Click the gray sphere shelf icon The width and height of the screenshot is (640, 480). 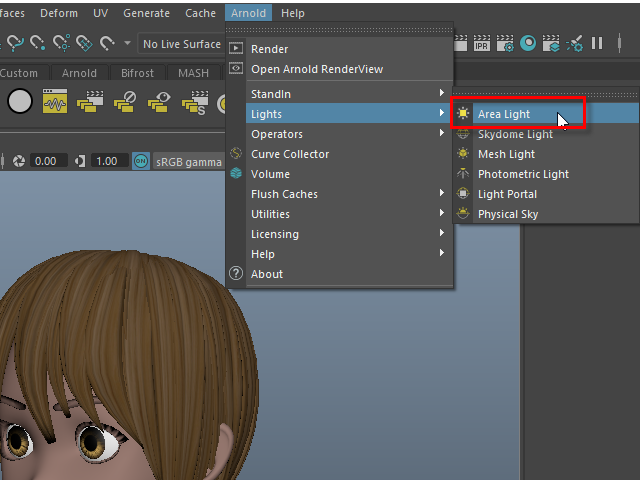pos(20,102)
